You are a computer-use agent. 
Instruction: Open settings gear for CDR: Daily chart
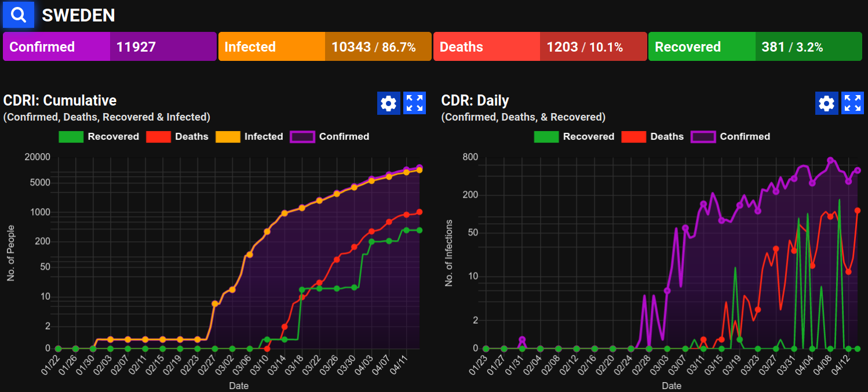826,103
